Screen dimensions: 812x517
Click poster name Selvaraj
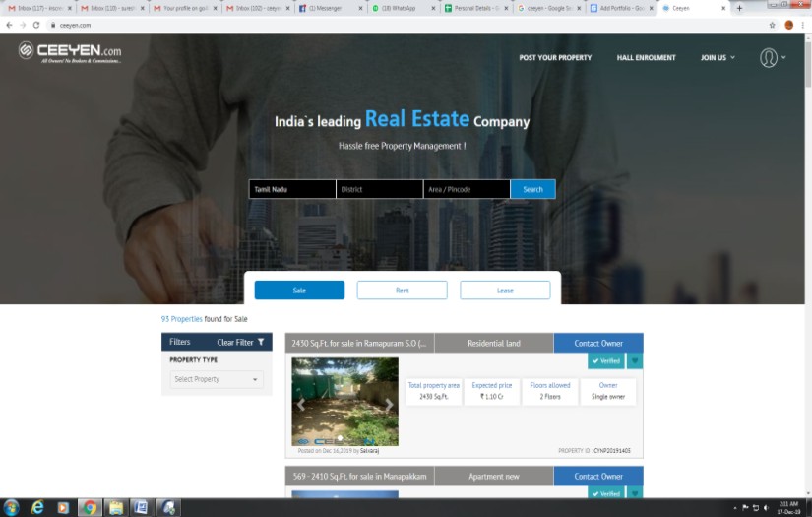coord(369,451)
